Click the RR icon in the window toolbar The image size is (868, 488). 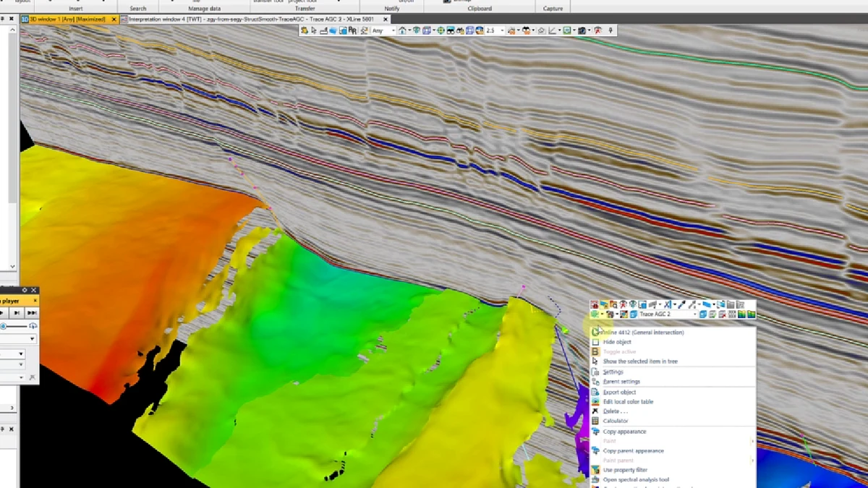pyautogui.click(x=352, y=31)
